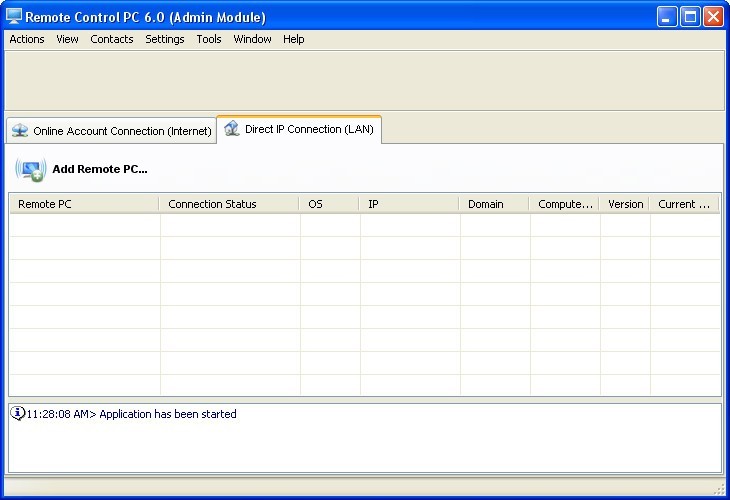Screen dimensions: 730x500
Task: Sort by IP column header
Action: click(409, 204)
